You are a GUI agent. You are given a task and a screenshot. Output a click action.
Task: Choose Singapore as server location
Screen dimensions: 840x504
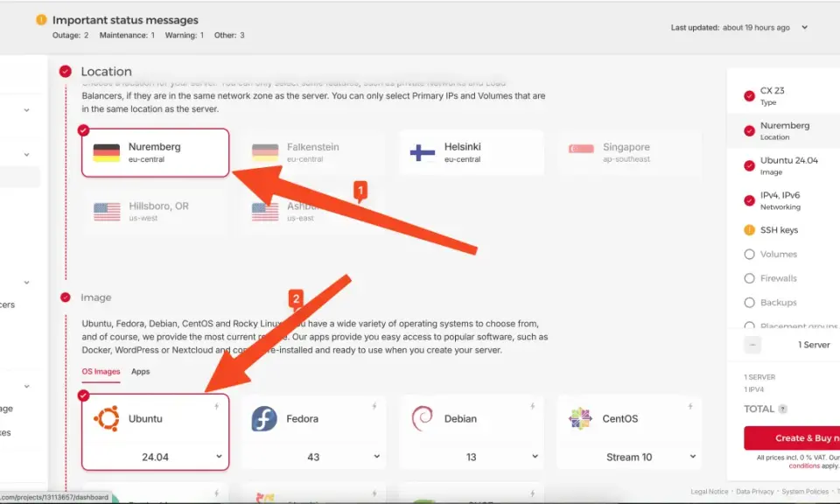click(629, 152)
